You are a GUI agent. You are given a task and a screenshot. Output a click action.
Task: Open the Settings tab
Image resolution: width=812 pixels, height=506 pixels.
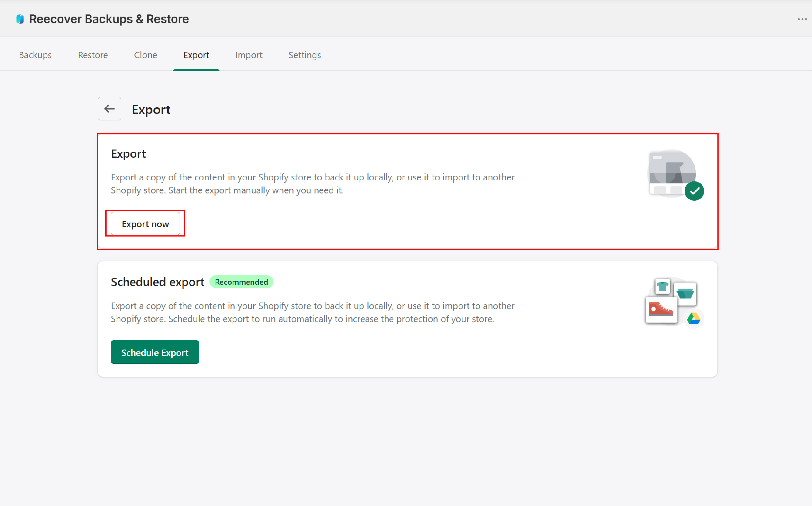pyautogui.click(x=305, y=55)
